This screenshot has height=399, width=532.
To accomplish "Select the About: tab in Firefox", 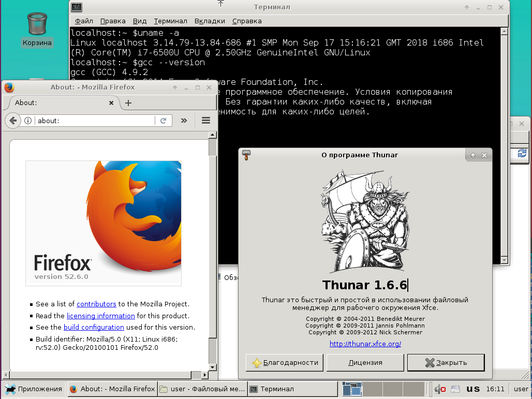I will tap(61, 103).
